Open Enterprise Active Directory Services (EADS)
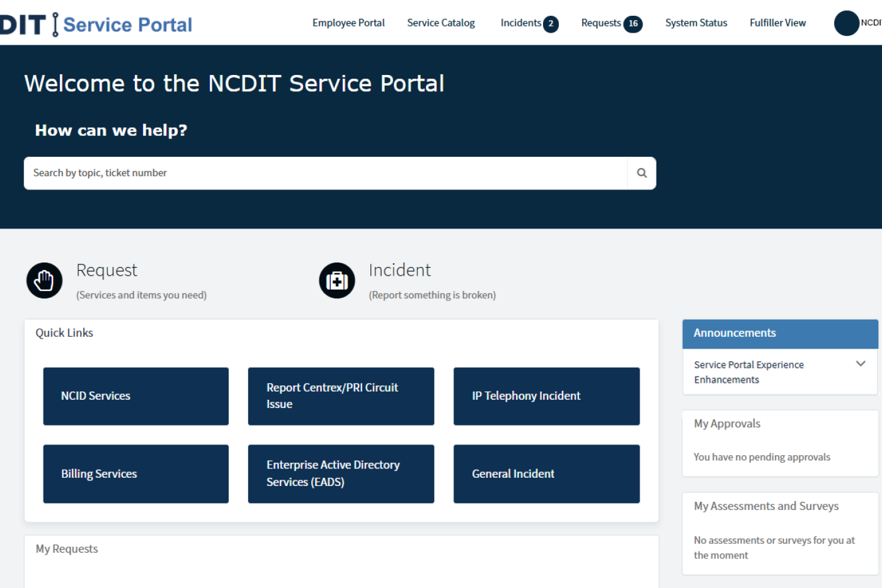This screenshot has height=588, width=882. coord(341,473)
